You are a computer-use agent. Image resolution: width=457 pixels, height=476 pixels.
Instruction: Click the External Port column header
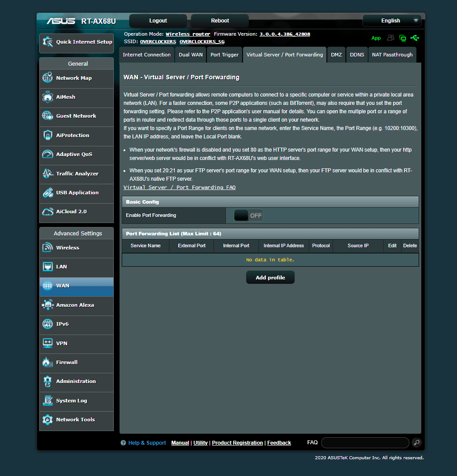click(x=192, y=245)
